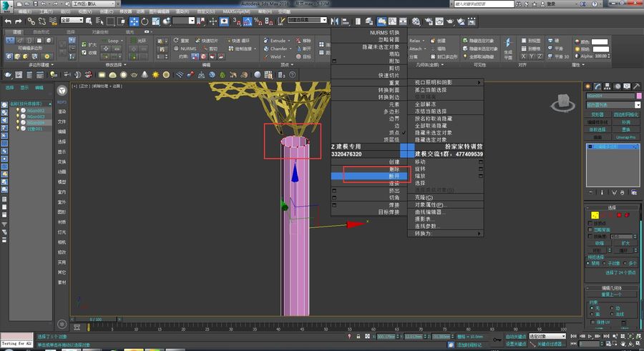Viewport: 644px width, 351px height.
Task: Open the MAXScript(M) menu
Action: click(x=237, y=11)
